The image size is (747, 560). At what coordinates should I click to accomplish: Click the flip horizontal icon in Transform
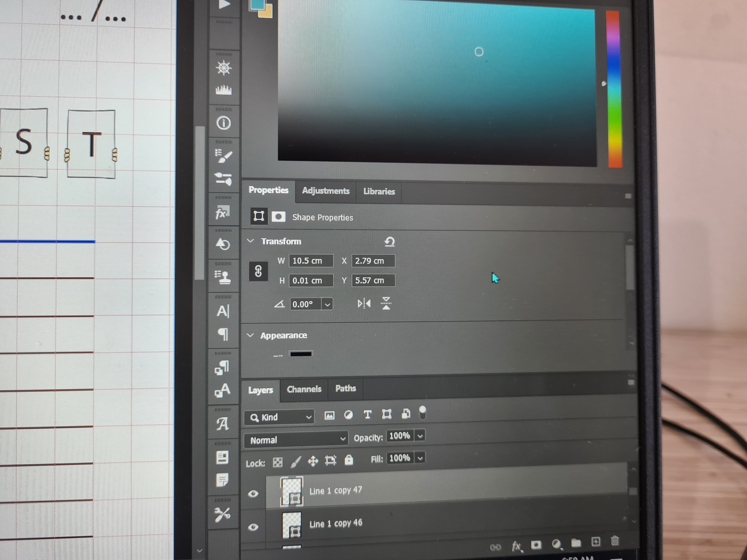(x=364, y=304)
